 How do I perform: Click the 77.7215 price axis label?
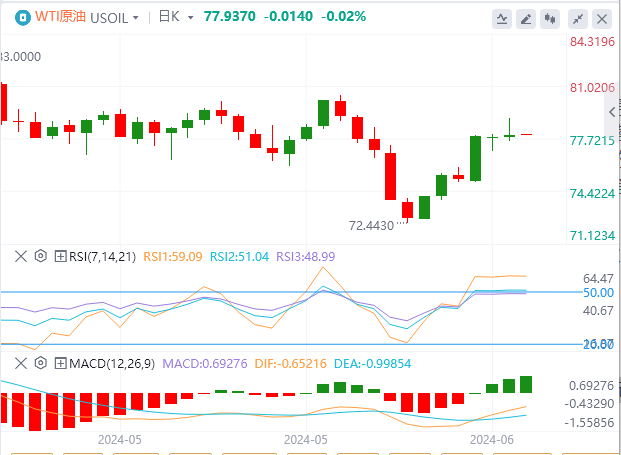[591, 141]
